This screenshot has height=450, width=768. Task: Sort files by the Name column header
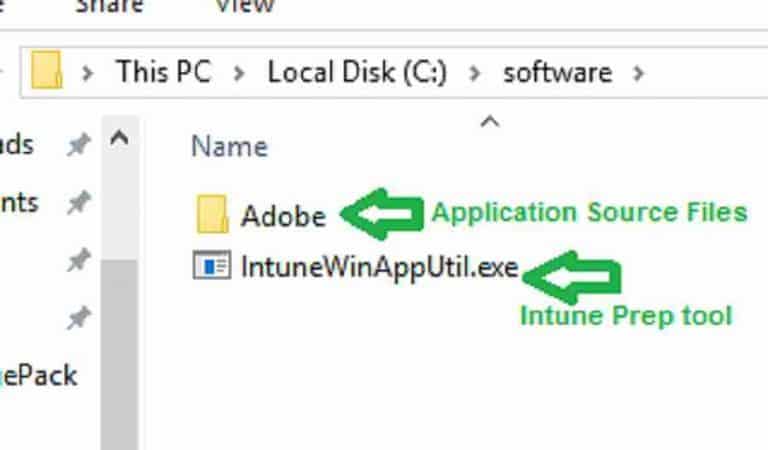tap(229, 146)
